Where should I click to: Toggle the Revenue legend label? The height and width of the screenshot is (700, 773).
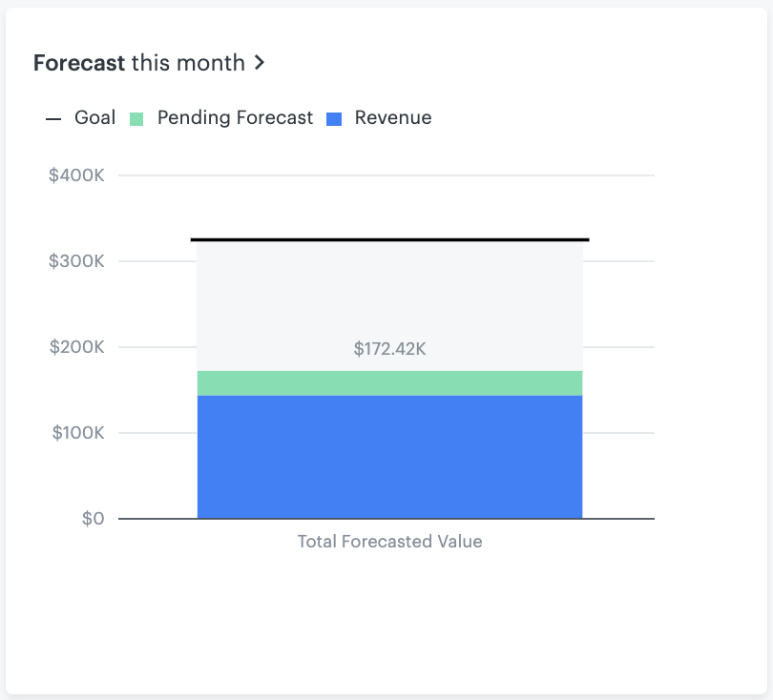pos(393,117)
